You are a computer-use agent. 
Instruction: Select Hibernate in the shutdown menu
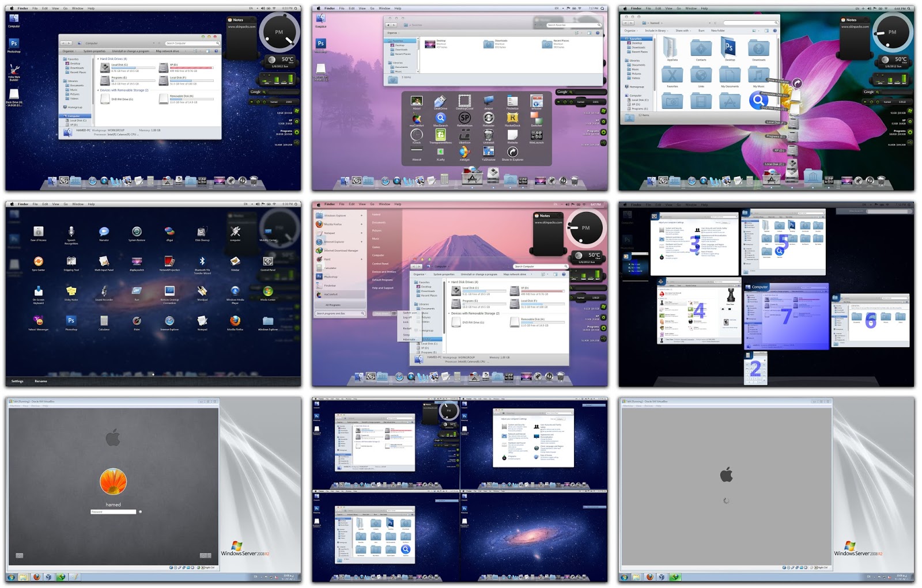409,339
